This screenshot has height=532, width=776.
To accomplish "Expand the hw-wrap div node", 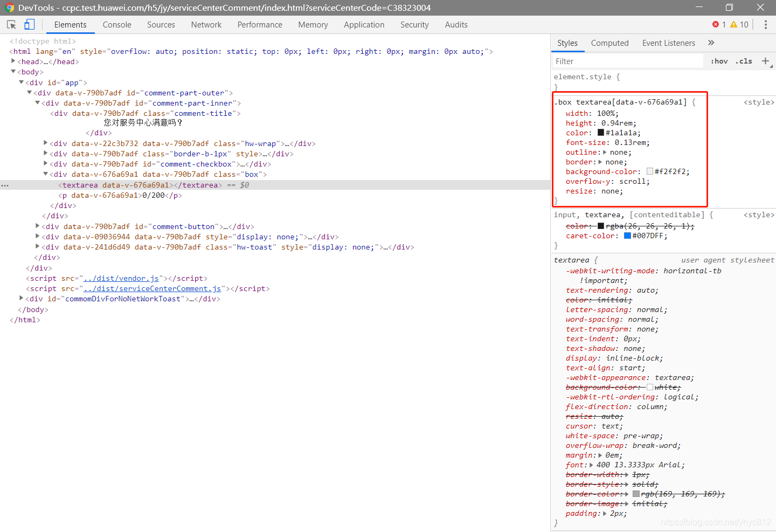I will [x=46, y=143].
